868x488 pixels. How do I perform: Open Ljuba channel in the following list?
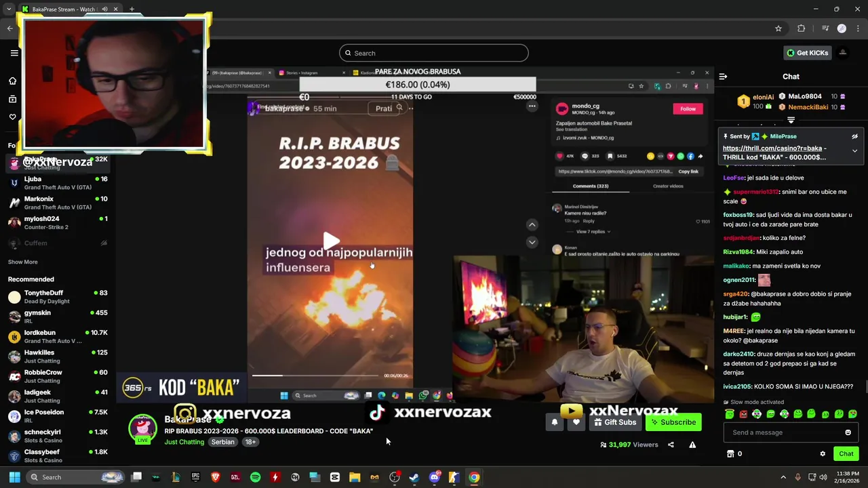(x=58, y=183)
